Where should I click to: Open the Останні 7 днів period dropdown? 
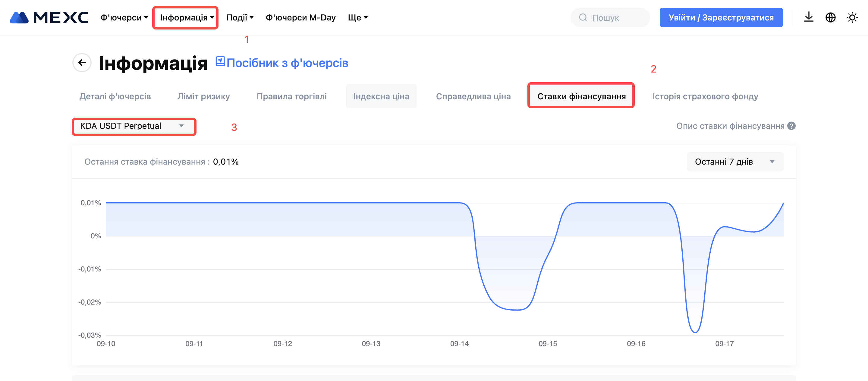point(735,162)
